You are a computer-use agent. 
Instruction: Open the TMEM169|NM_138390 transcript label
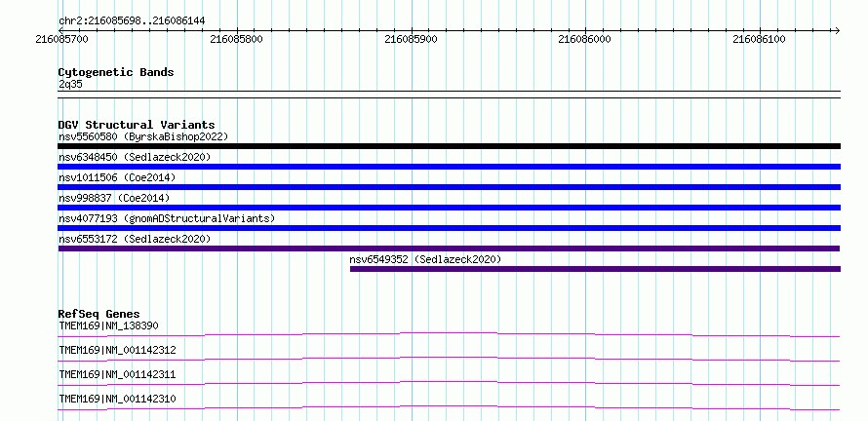[108, 325]
